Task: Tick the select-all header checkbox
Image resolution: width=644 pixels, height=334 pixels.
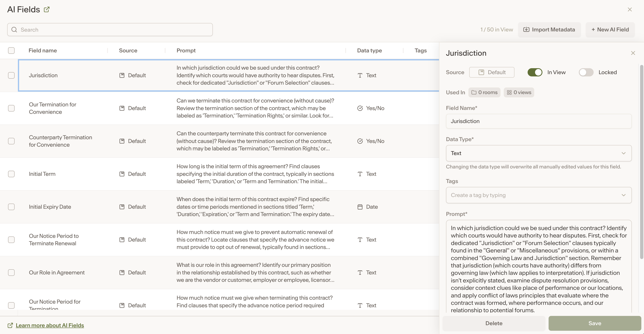Action: pos(11,51)
